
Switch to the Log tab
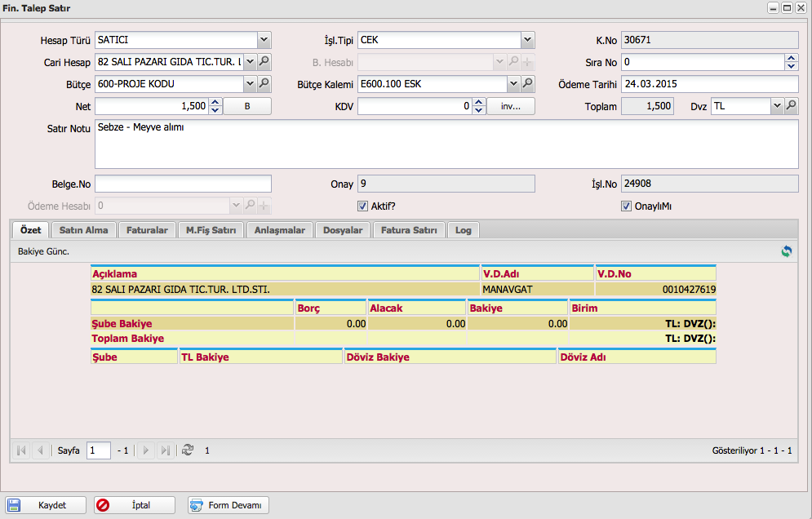(x=463, y=230)
